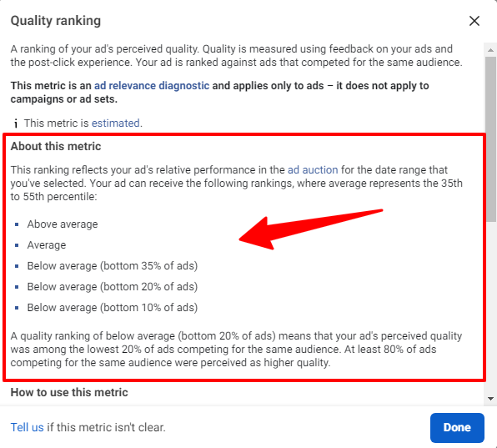This screenshot has height=448, width=497.
Task: Click the 'Tell us' feedback link
Action: 27,427
